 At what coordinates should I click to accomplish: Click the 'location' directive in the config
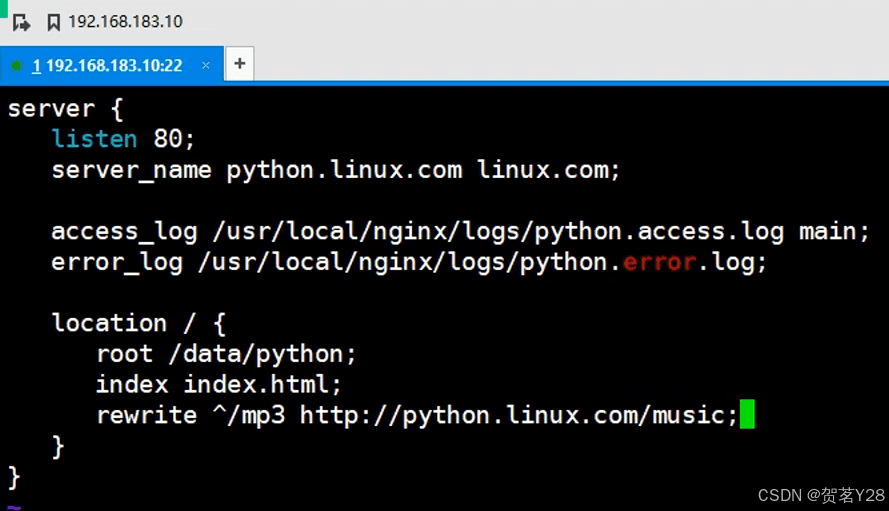click(x=109, y=323)
